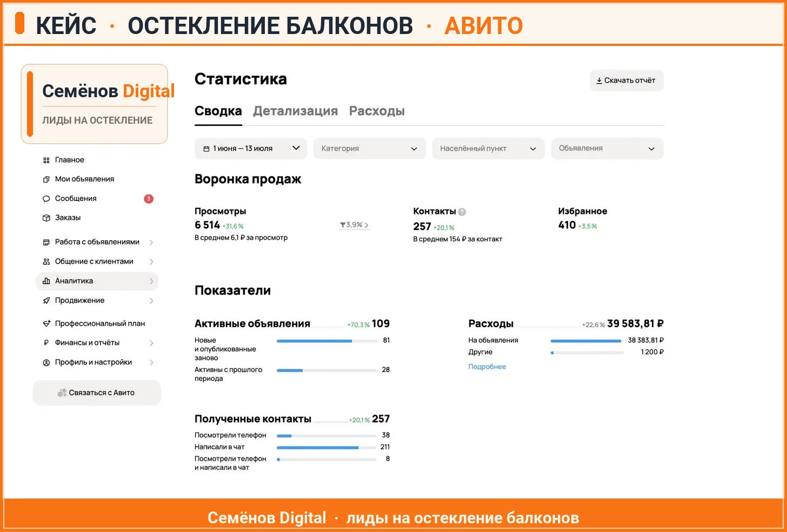Click the Контакты value 257 in funnel
Image resolution: width=787 pixels, height=532 pixels.
click(x=422, y=227)
